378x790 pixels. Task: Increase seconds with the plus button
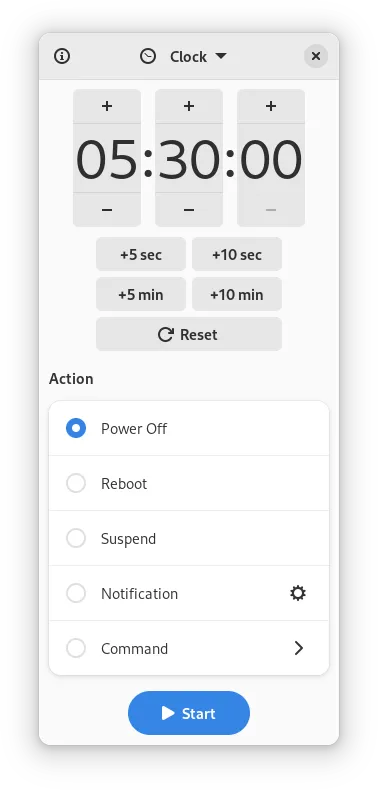[x=271, y=106]
